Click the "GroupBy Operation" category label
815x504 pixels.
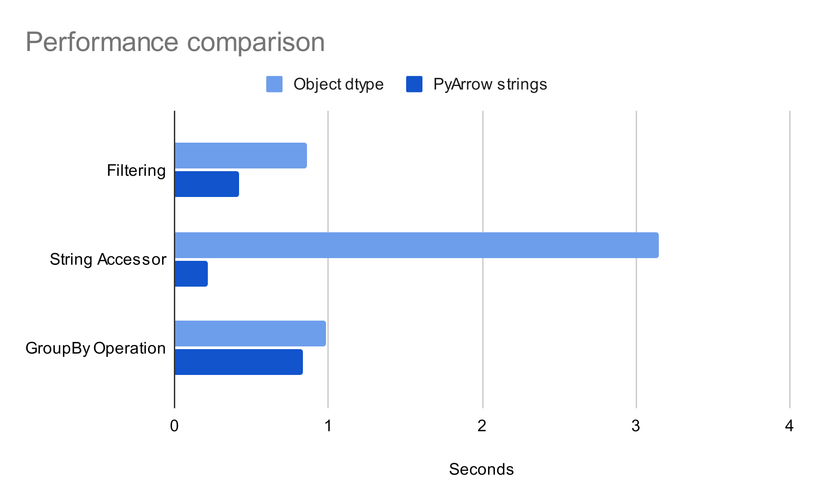tap(96, 348)
